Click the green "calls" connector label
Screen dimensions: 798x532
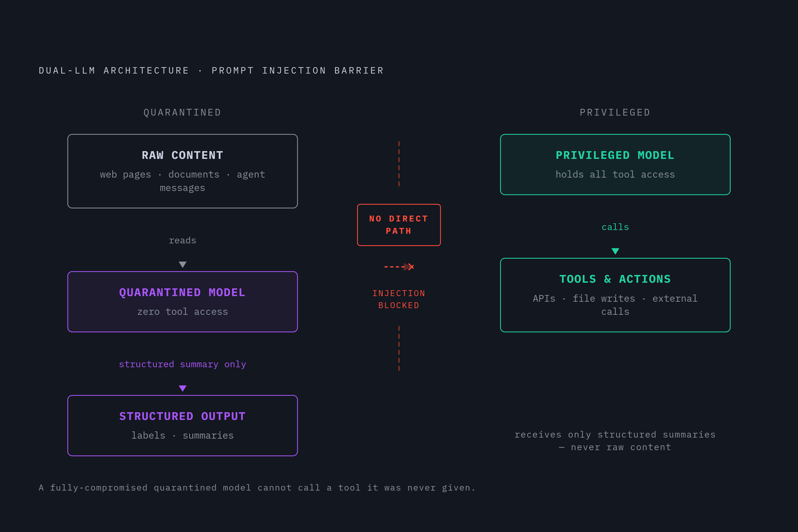[615, 227]
